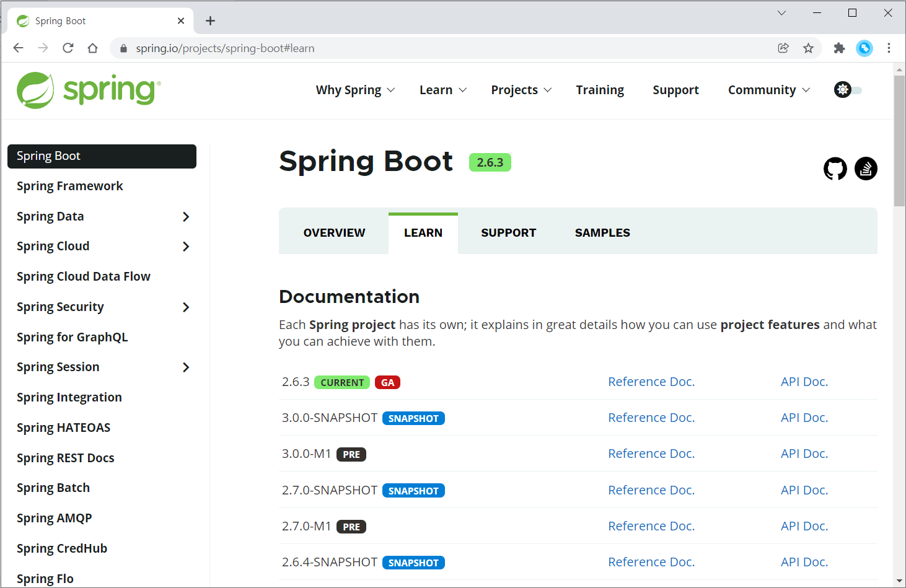Open API Doc. for 2.7.0-SNAPSHOT
This screenshot has height=588, width=906.
(804, 490)
